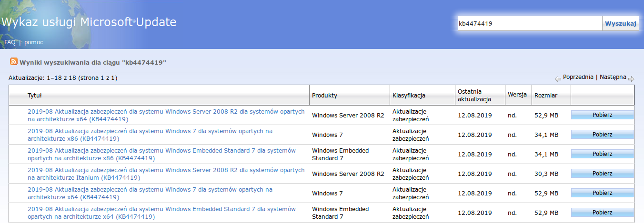Click Pobierz for Server 2008 R2 x64 update

tap(602, 115)
